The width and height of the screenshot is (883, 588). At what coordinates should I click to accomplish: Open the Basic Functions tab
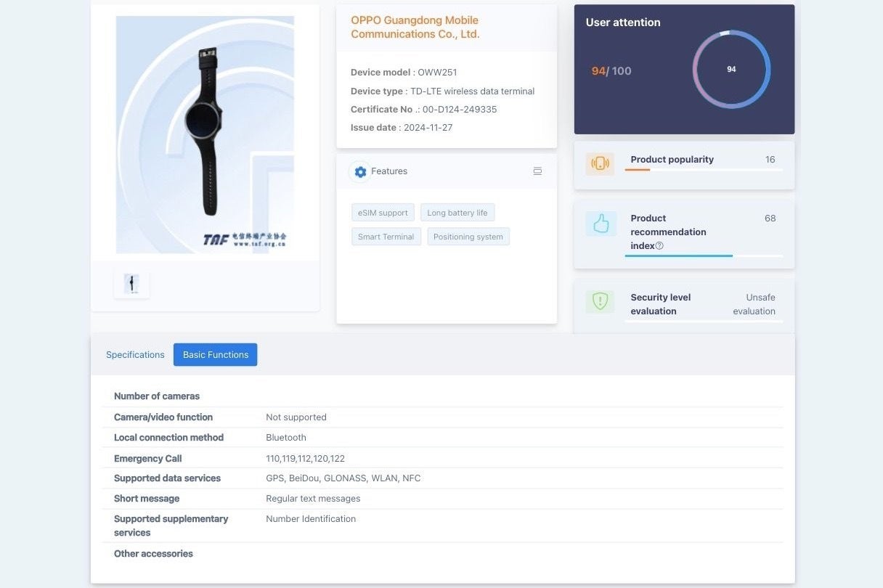(216, 355)
